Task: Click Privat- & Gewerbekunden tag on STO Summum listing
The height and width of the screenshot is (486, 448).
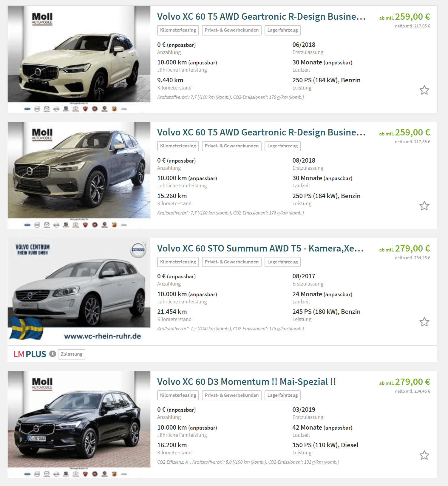Action: tap(232, 262)
